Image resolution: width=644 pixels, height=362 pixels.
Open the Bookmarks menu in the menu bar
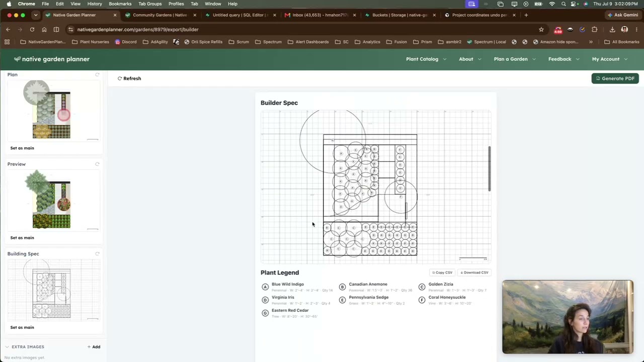[120, 4]
